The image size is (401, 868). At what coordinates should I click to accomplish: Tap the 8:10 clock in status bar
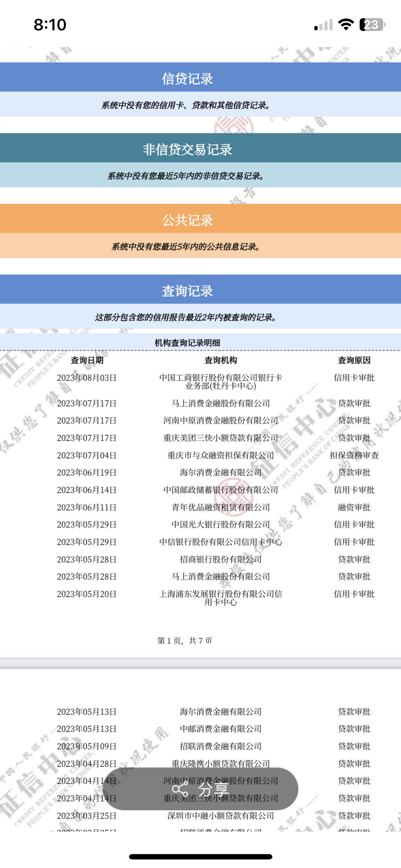pos(50,25)
